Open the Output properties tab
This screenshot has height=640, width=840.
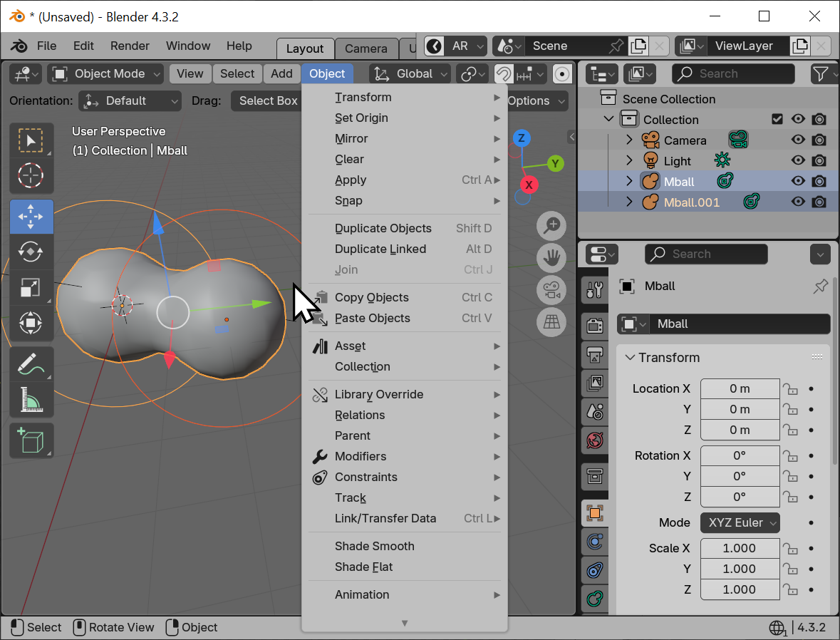(x=595, y=354)
